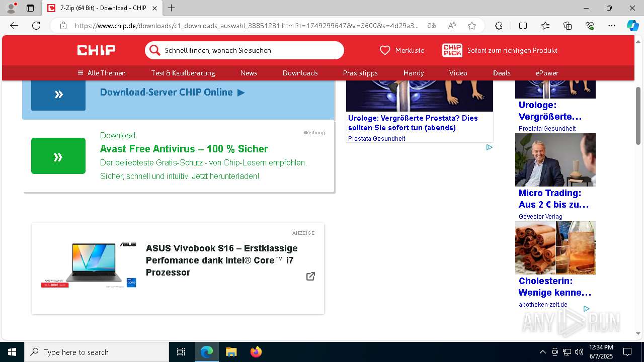Click the sidebar Urologe: Vergrößerte ad headline
The height and width of the screenshot is (362, 644).
[550, 111]
